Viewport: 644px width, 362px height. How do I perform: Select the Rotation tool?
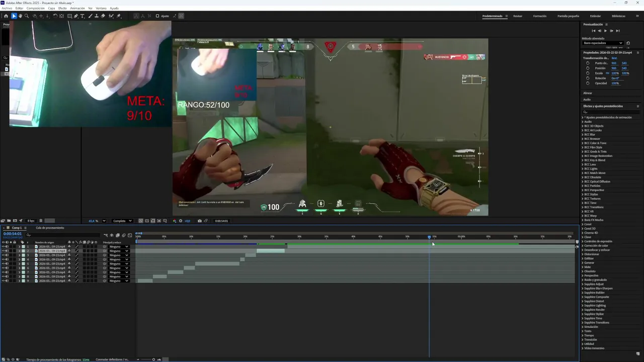(55, 16)
